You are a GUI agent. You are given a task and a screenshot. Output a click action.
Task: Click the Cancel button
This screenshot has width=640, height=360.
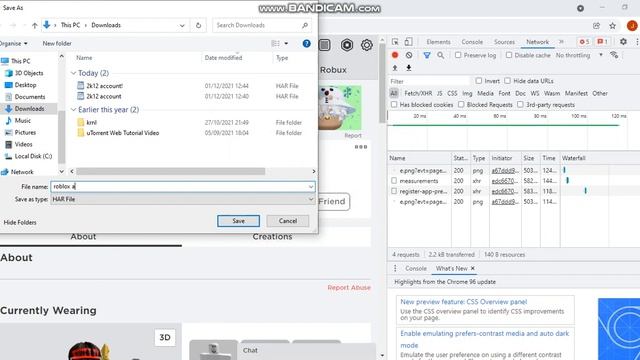click(x=288, y=221)
